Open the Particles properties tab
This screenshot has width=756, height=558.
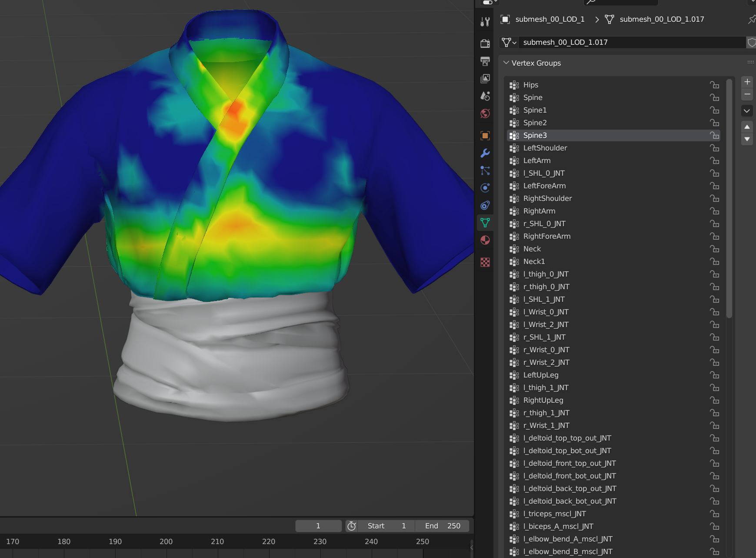click(x=485, y=170)
